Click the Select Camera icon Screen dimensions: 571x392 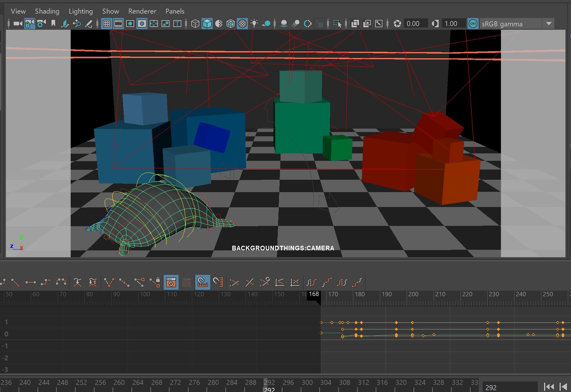18,24
